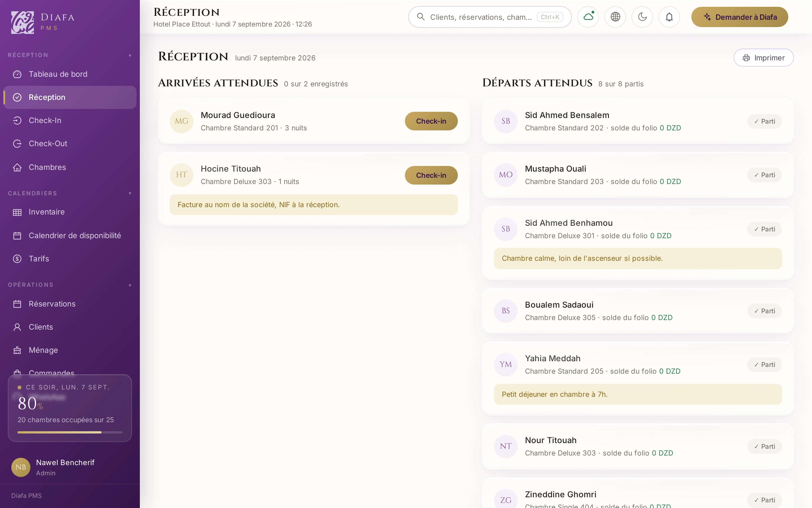Click the Chambres house icon
Viewport: 812px width, 508px height.
[x=17, y=167]
